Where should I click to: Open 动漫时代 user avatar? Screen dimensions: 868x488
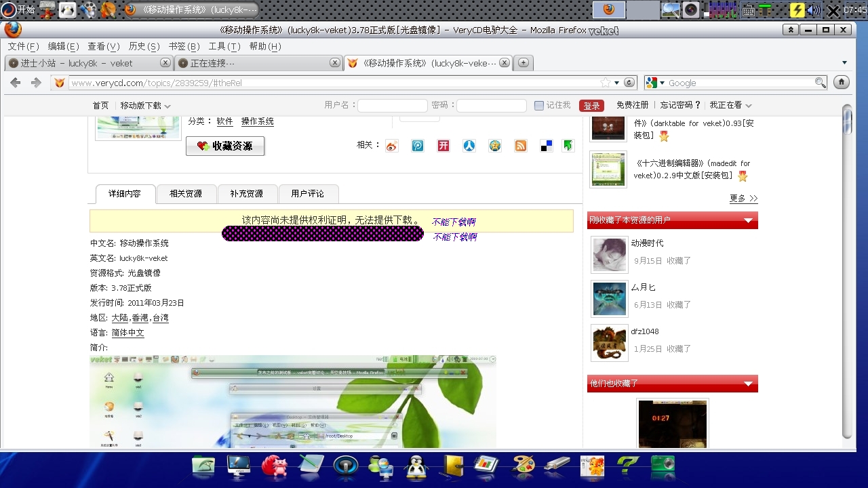(x=610, y=255)
